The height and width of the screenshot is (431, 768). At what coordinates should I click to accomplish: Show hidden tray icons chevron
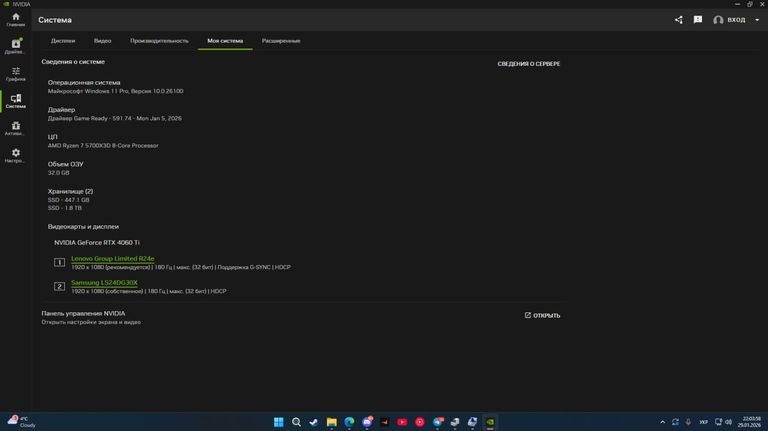(x=663, y=422)
